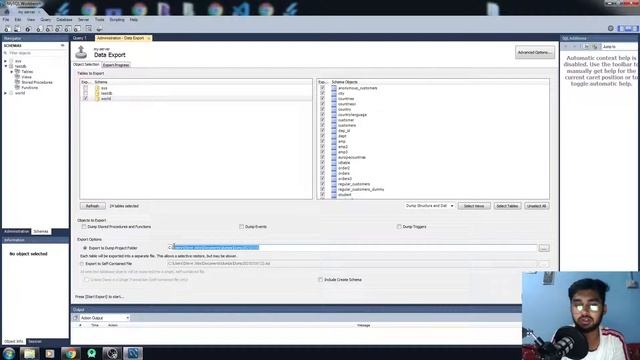Click the magnifier icon in schema filter

6,53
